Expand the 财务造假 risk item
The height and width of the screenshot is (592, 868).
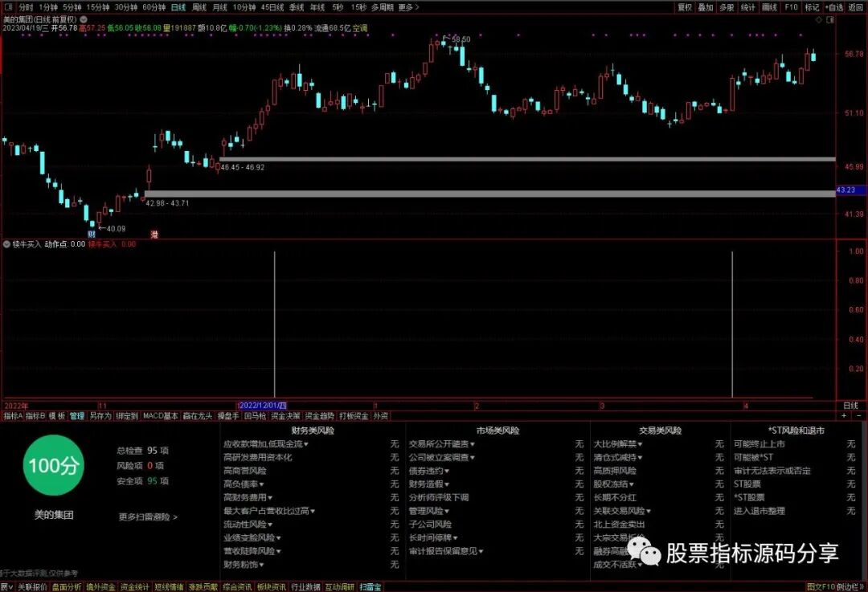(429, 484)
